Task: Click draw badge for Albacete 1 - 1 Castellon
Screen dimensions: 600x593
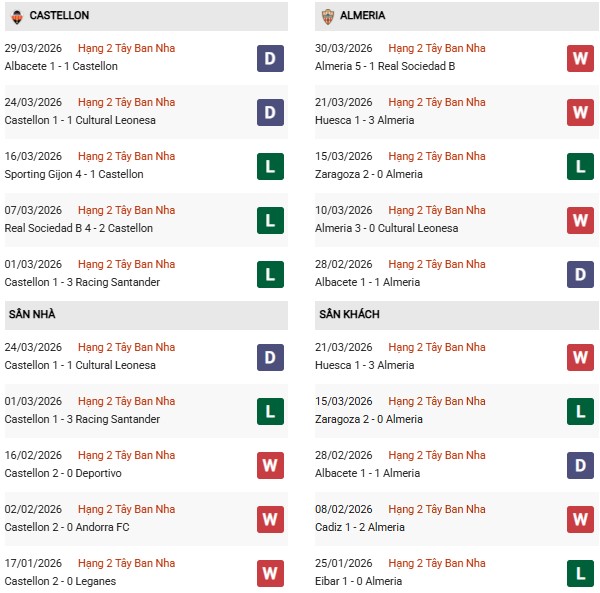Action: (270, 58)
